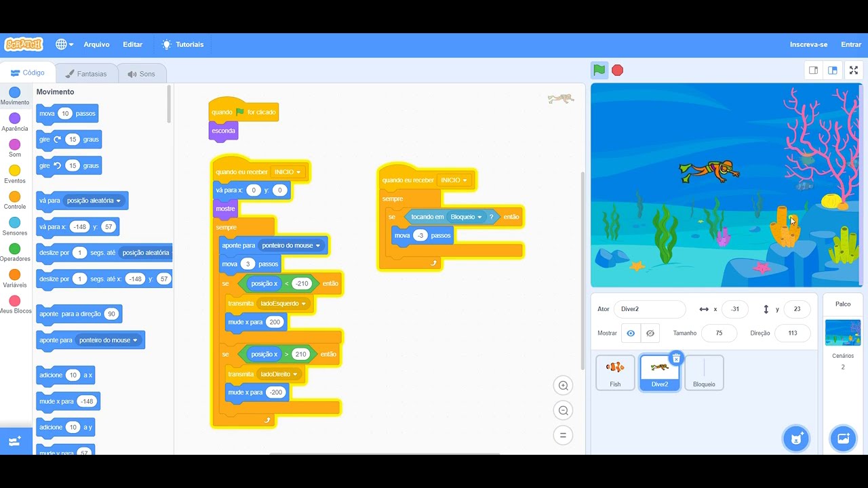Select the Operadores block category
Viewport: 868px width, 488px height.
pos(15,252)
